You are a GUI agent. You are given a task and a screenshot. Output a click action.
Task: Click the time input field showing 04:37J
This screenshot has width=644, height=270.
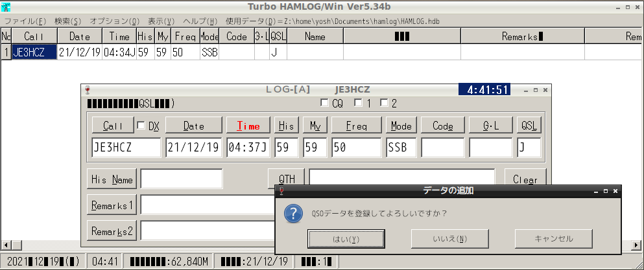[248, 148]
